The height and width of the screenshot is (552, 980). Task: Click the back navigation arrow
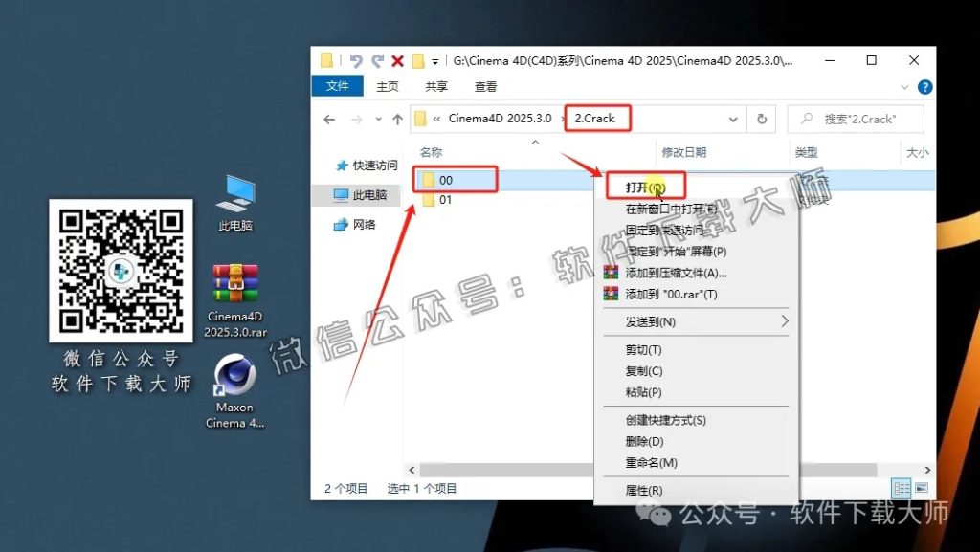pyautogui.click(x=327, y=119)
